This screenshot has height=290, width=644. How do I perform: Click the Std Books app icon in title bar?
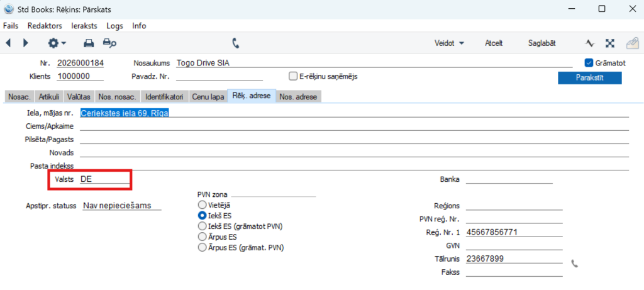tap(8, 9)
